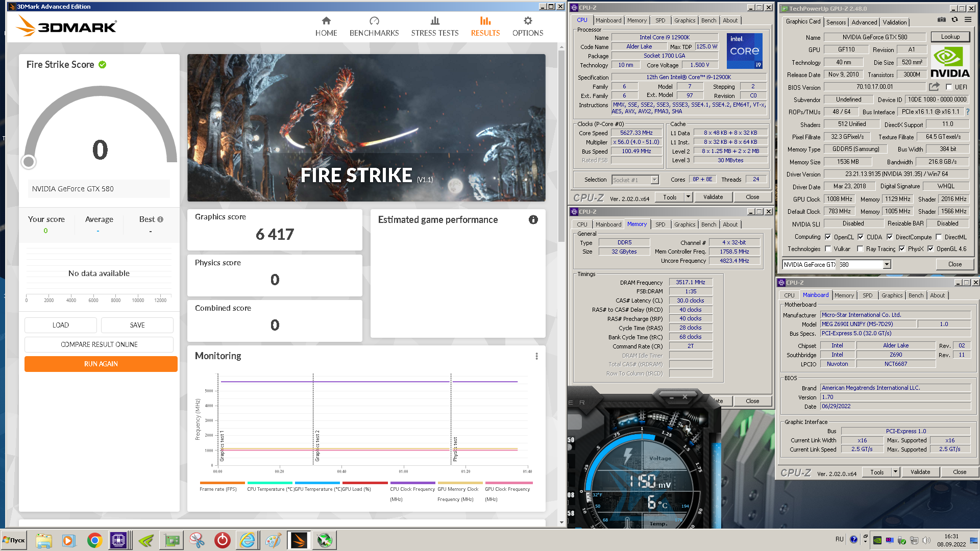Take GPU-Z screenshot with camera icon

(x=942, y=19)
